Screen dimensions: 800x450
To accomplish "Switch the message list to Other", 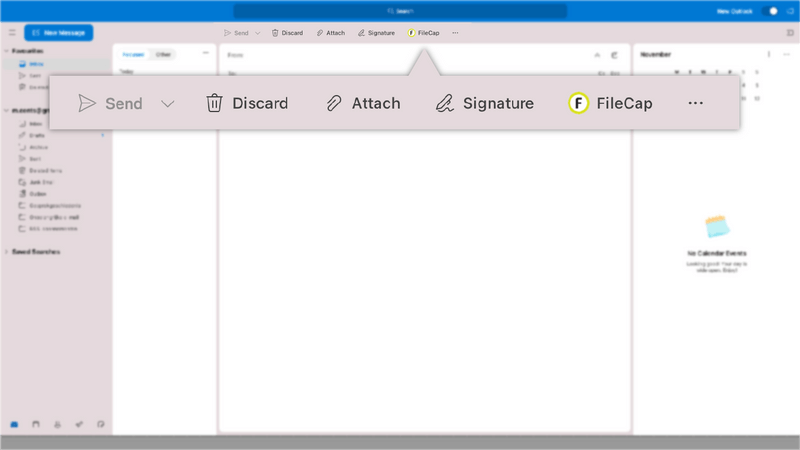I will click(x=163, y=54).
